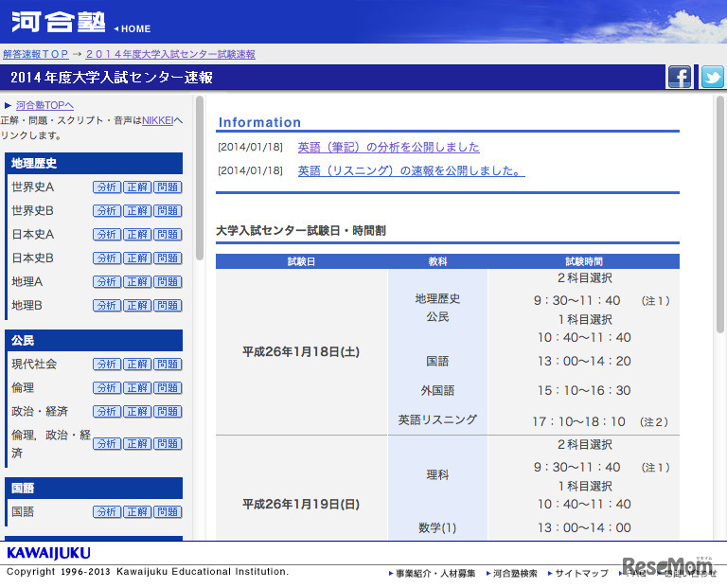The image size is (727, 588).
Task: Click 問題 button for 地理A
Action: pyautogui.click(x=168, y=281)
